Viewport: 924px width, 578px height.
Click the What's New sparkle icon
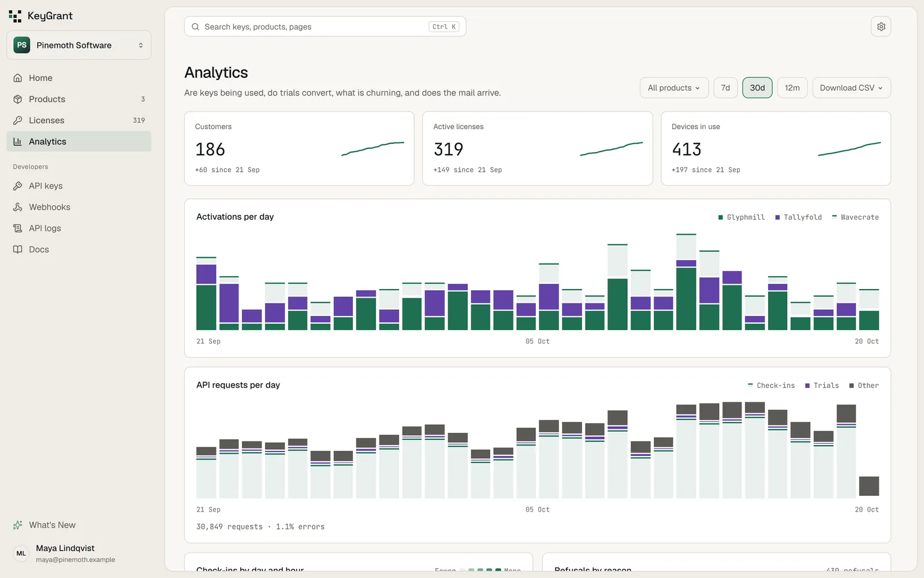[18, 525]
